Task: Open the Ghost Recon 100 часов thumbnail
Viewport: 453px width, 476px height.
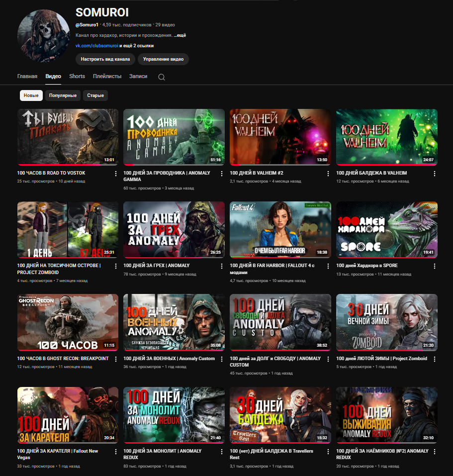Action: pyautogui.click(x=68, y=322)
